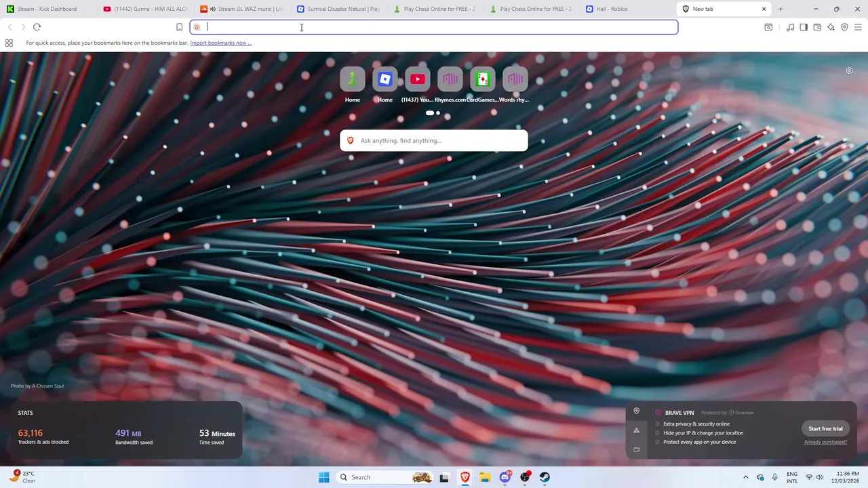868x488 pixels.
Task: Click the 491 MB bandwidth saved stat
Action: (x=134, y=436)
